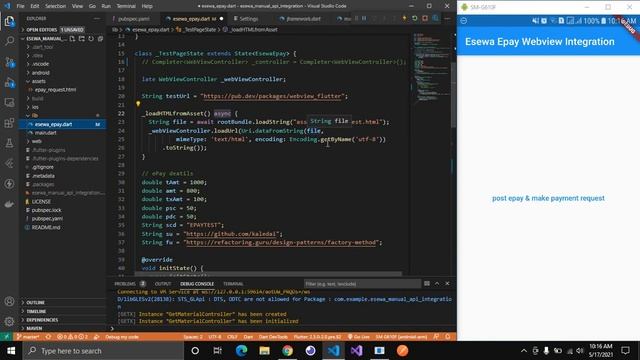Open the Accounts icon in activity bar
This screenshot has height=360, width=640.
coord(9,301)
